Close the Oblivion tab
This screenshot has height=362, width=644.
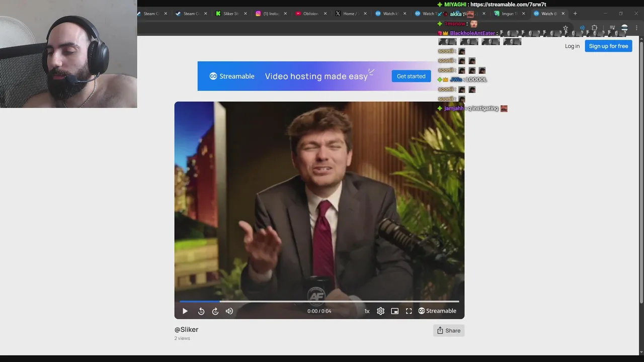coord(326,14)
